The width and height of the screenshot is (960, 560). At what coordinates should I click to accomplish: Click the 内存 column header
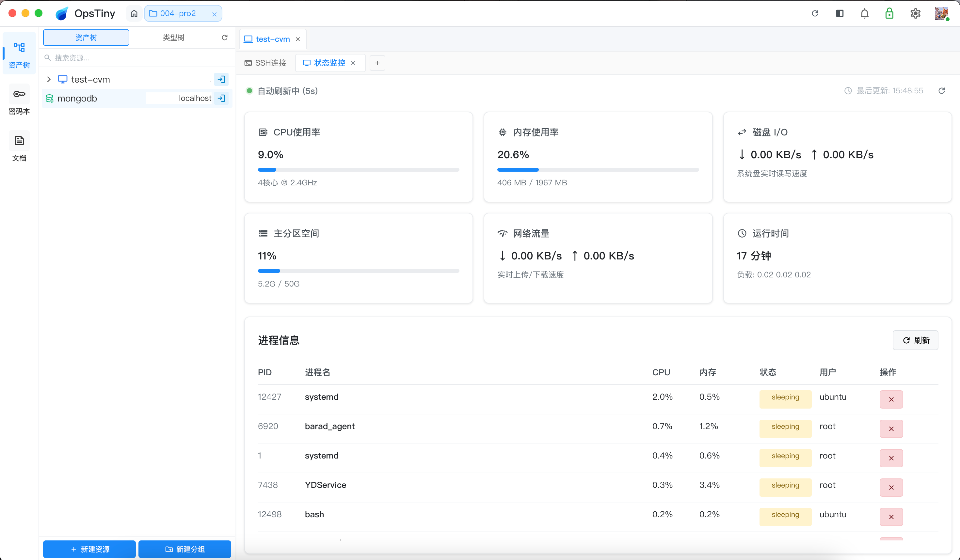pyautogui.click(x=708, y=372)
